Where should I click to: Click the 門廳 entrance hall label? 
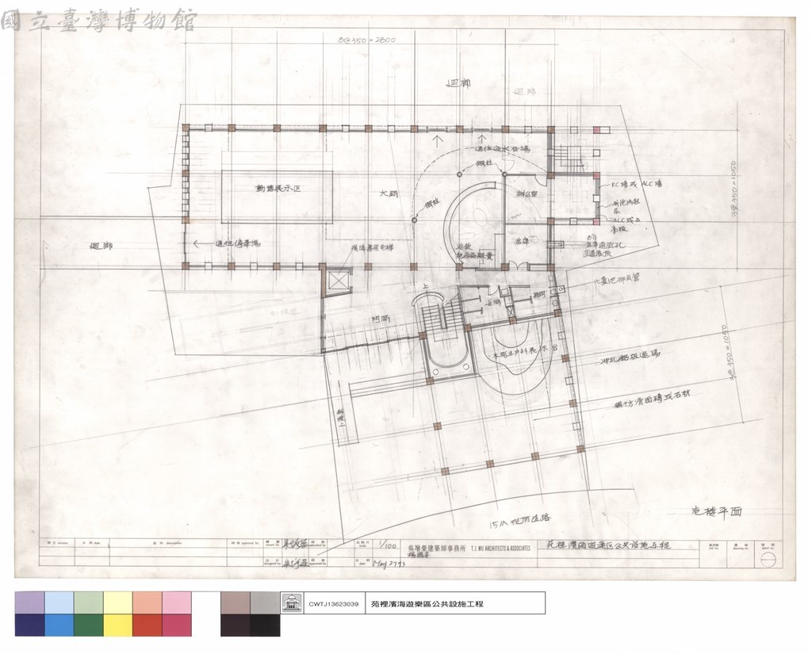(380, 319)
